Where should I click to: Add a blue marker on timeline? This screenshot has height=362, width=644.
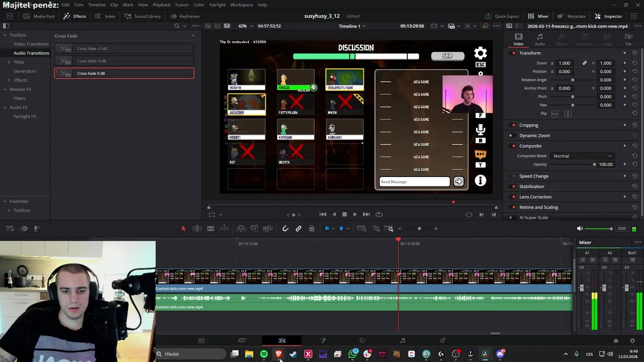pos(341,229)
